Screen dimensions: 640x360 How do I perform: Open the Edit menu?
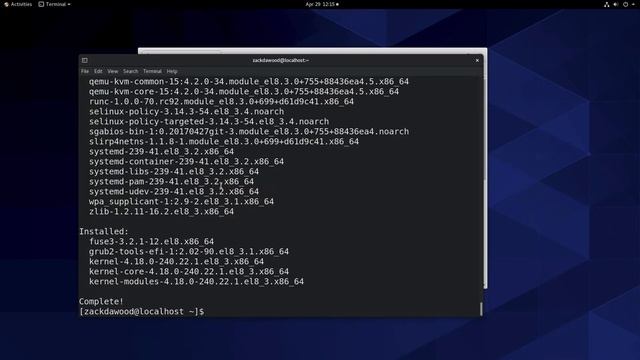point(98,71)
